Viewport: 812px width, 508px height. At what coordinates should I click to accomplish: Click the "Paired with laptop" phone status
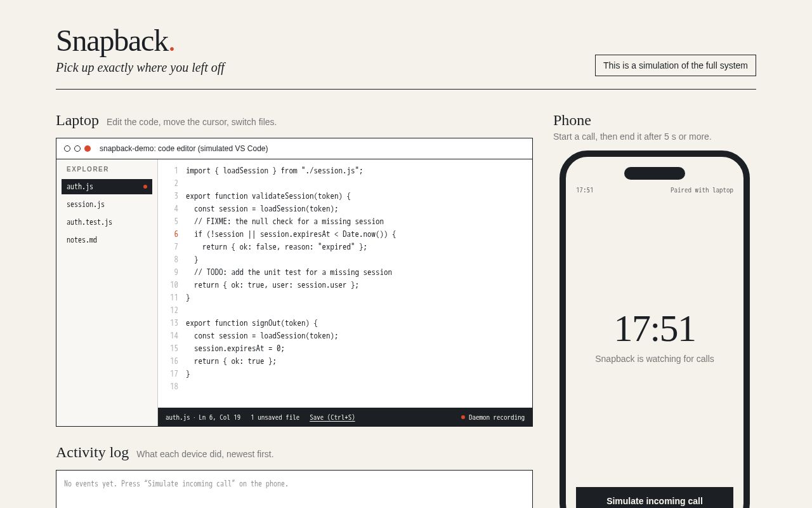702,190
